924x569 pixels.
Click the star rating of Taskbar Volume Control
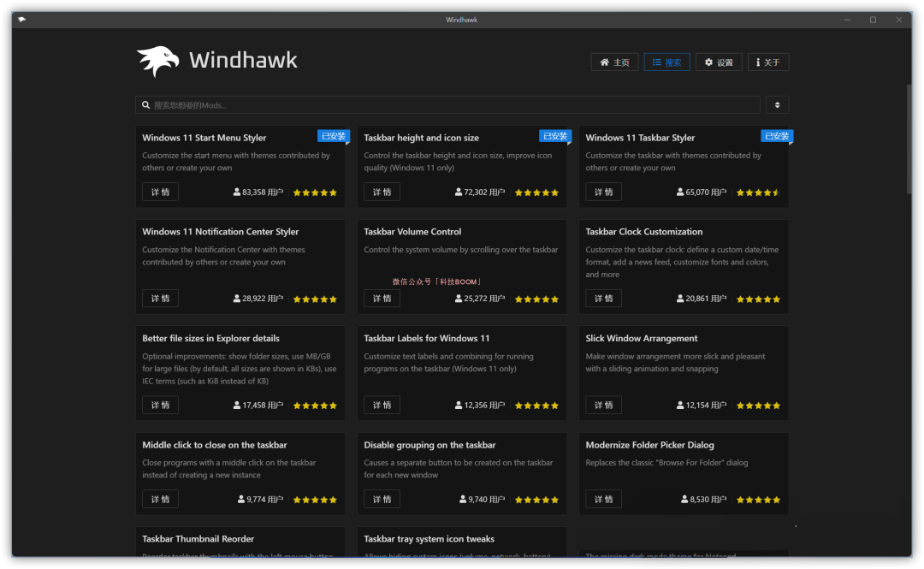536,299
